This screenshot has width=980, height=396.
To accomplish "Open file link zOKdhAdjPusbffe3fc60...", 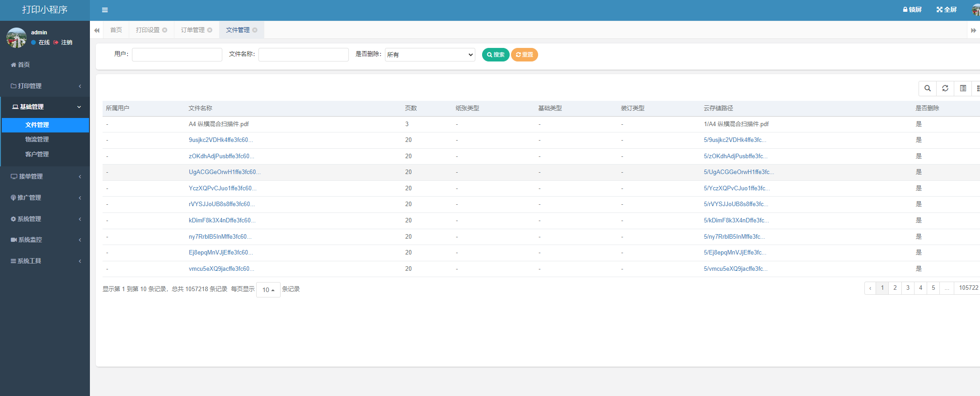I will (221, 156).
